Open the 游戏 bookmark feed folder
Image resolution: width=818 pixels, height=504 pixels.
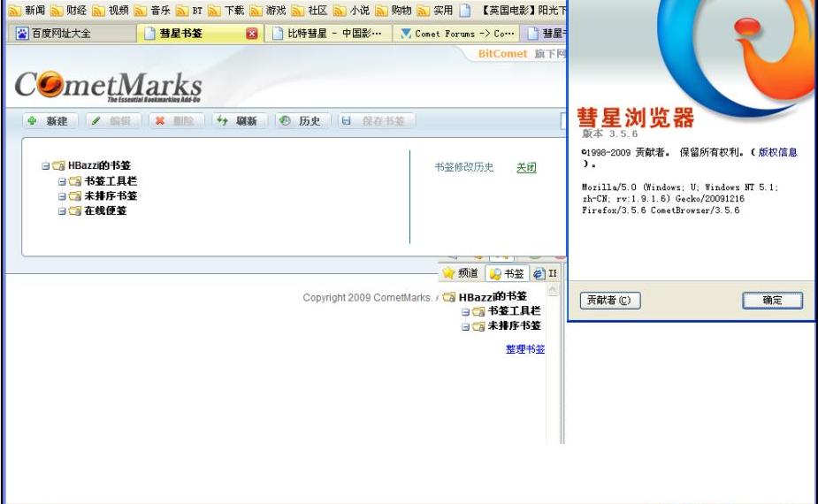268,10
